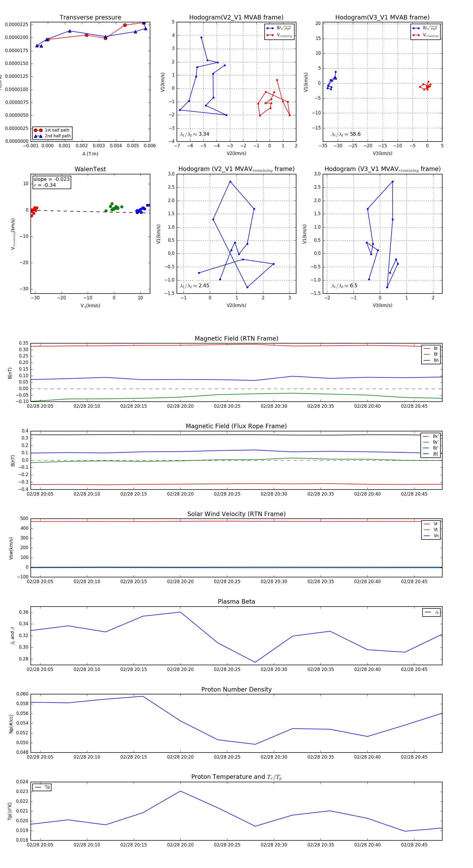Click 'Proton Temperature and Te/Tp' title
473x868 pixels.
click(x=236, y=777)
